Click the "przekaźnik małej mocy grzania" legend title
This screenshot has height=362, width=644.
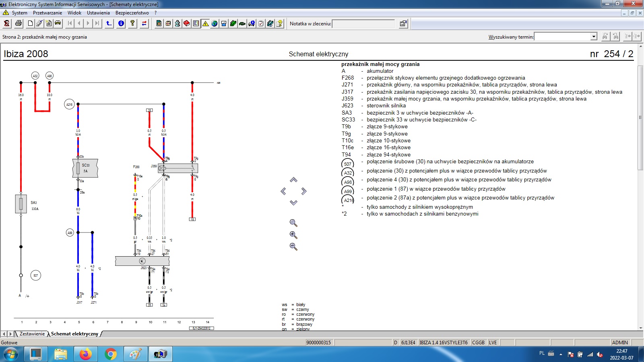[380, 64]
